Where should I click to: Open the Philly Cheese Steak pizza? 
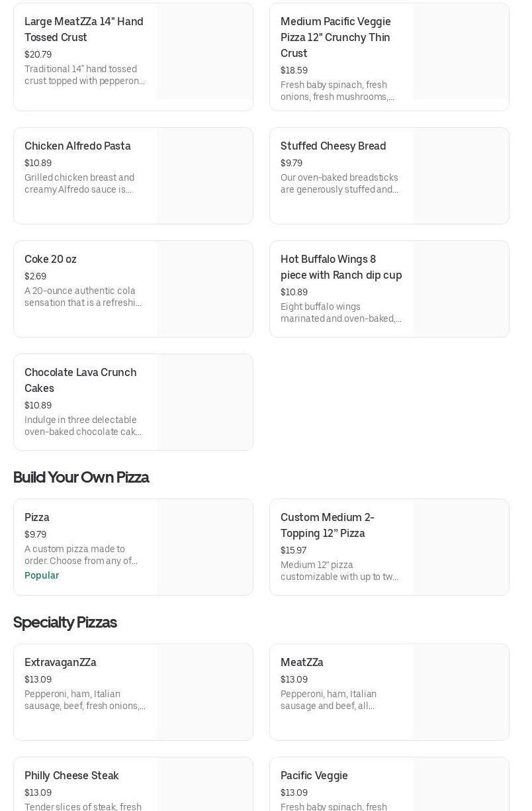(71, 775)
